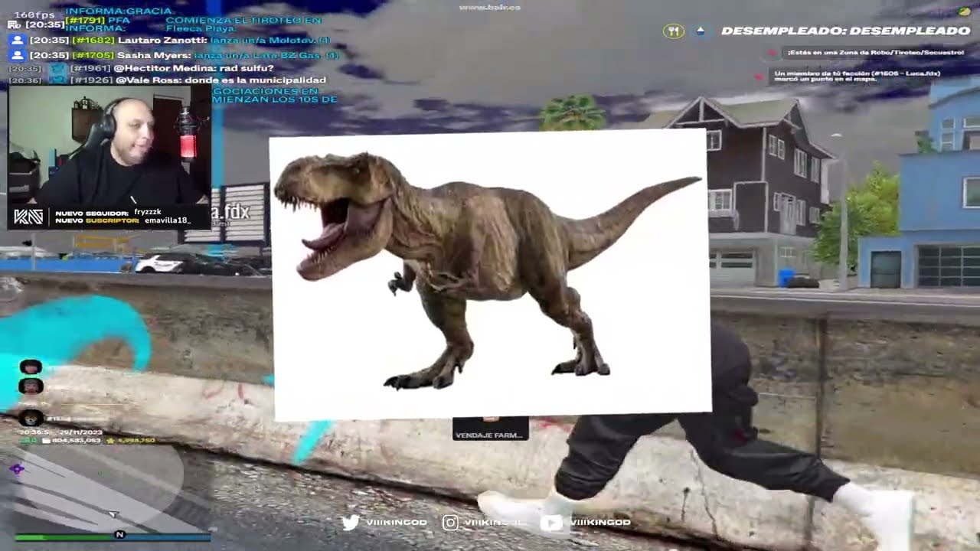The width and height of the screenshot is (980, 551).
Task: Click 'COMIENZA EL TIROTEO EN Fleeca Playa' alert
Action: pos(243,24)
